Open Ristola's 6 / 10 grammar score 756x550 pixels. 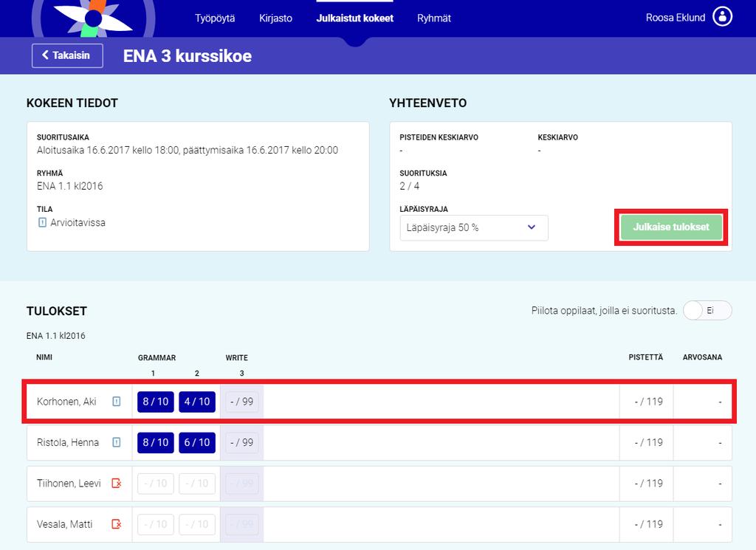[196, 442]
